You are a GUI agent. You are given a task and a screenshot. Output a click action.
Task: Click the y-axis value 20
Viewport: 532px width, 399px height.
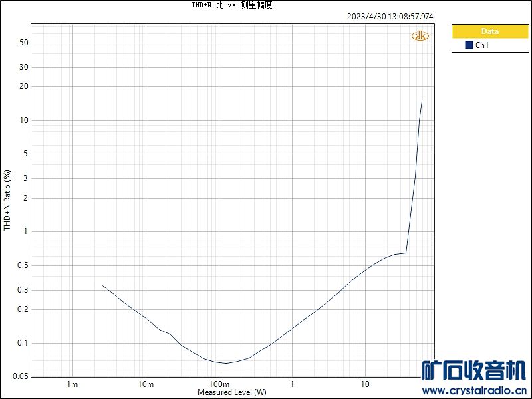coord(24,86)
